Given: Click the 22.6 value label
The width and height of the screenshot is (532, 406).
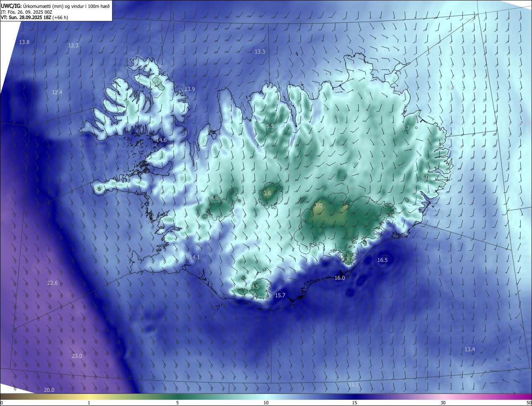Looking at the screenshot, I should (x=52, y=283).
